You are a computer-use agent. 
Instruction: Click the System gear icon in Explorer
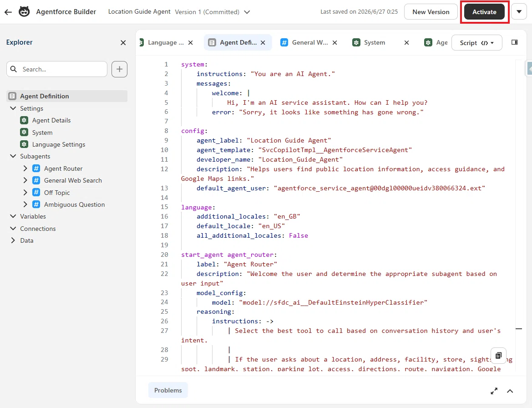pos(24,133)
